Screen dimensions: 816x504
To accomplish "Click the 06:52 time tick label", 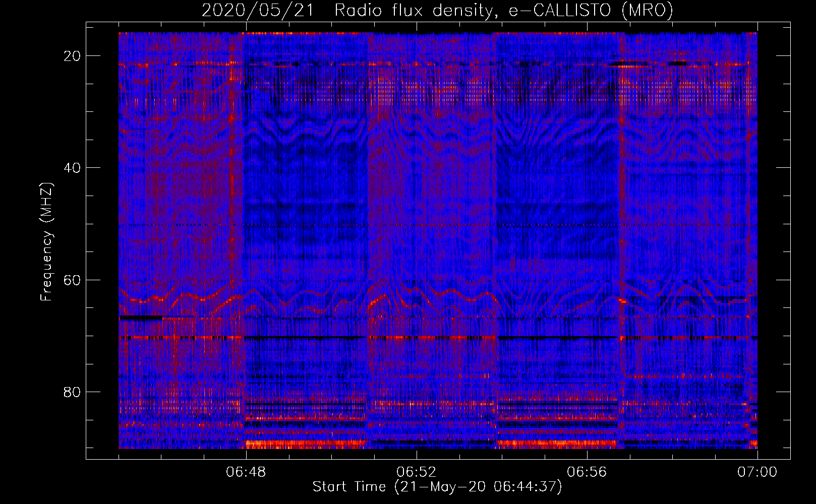I will click(417, 472).
